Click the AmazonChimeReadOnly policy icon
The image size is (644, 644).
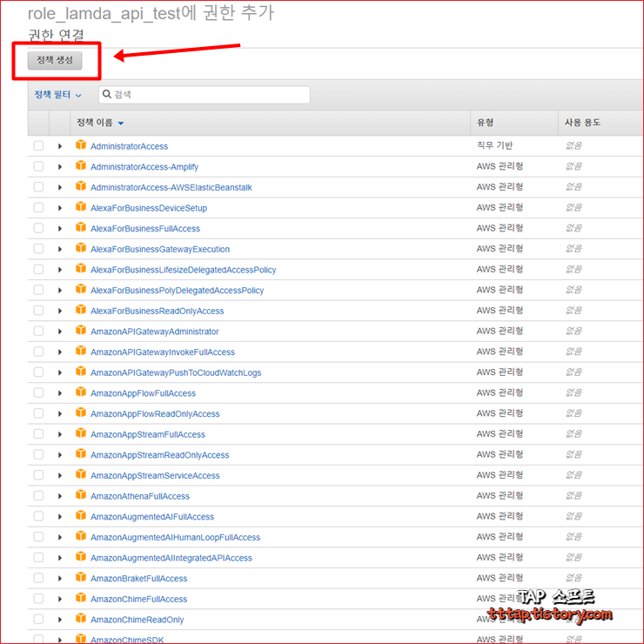point(81,618)
